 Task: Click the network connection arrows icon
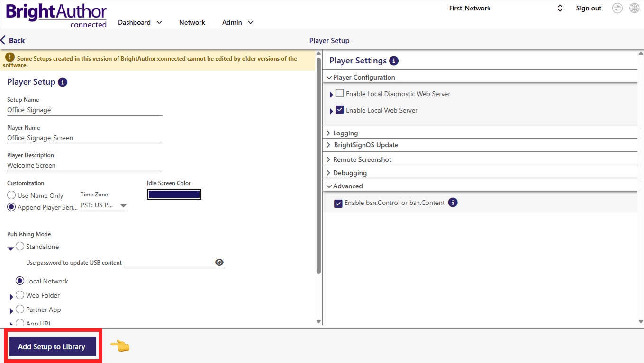[x=617, y=8]
